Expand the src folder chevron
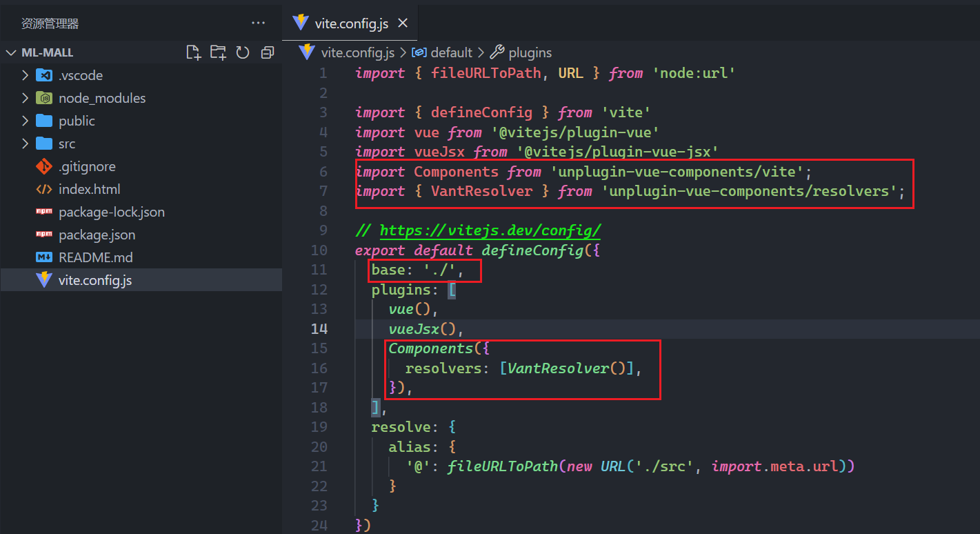980x534 pixels. (25, 144)
